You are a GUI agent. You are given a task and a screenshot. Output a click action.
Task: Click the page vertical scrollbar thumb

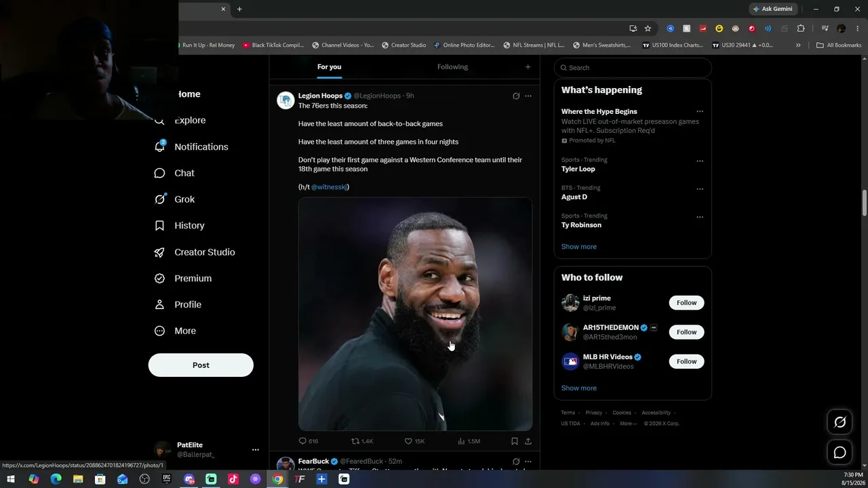[x=865, y=203]
